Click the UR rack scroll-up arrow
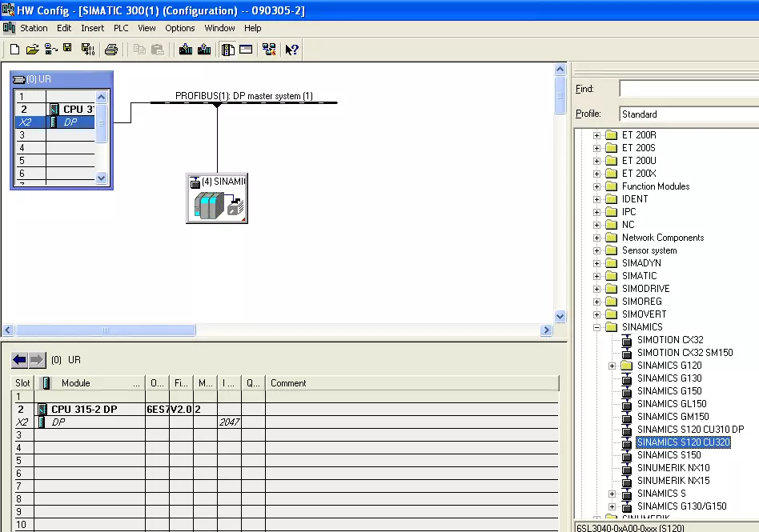Image resolution: width=759 pixels, height=532 pixels. click(101, 97)
